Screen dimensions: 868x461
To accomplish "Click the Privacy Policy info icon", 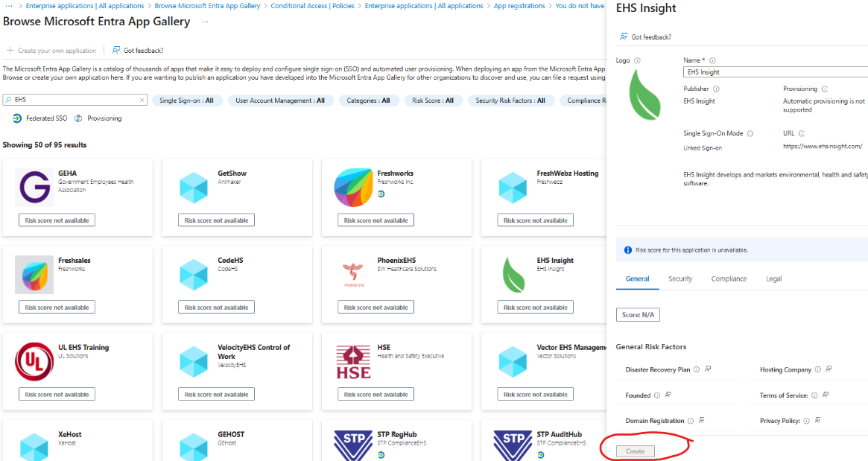I will coord(807,421).
